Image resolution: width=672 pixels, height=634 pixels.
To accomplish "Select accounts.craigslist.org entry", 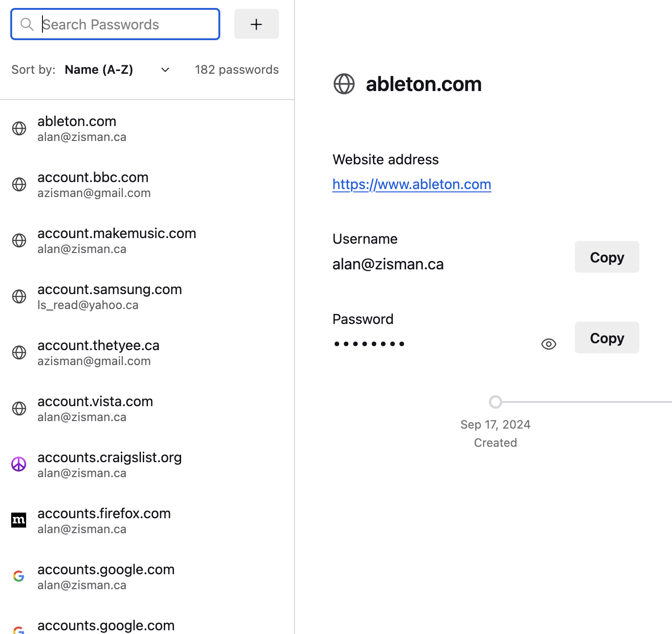I will click(x=147, y=465).
